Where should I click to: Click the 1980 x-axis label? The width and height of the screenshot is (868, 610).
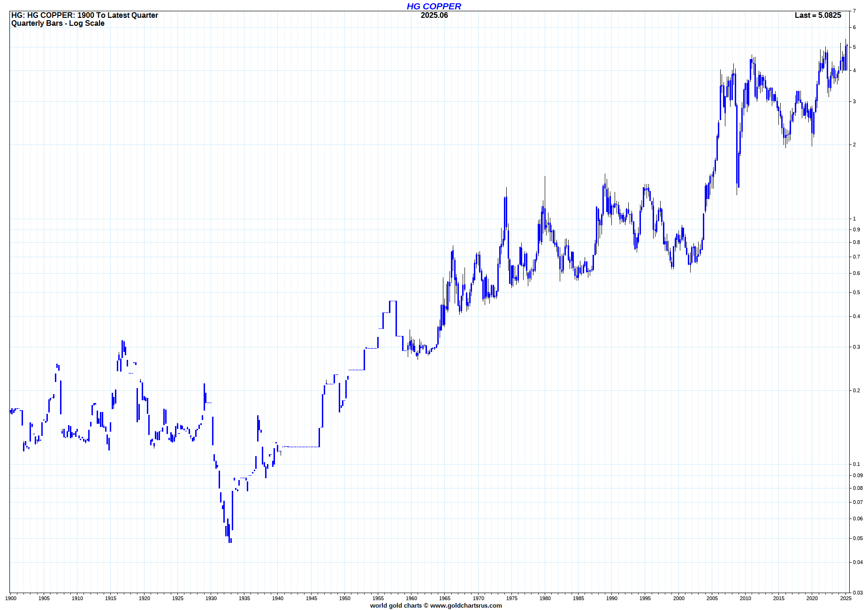click(x=545, y=598)
